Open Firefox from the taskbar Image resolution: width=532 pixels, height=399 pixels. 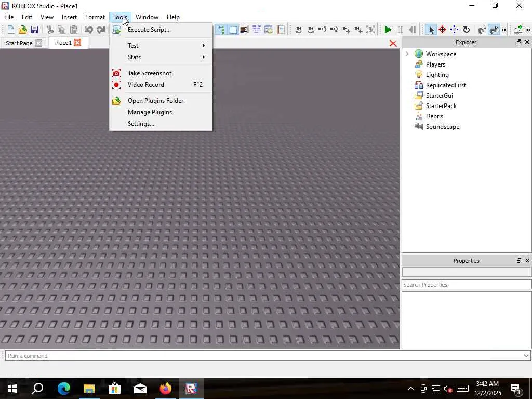[166, 389]
